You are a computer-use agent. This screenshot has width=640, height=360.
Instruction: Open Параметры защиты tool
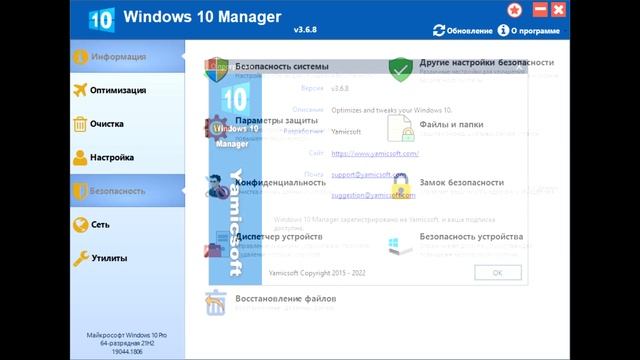[276, 120]
